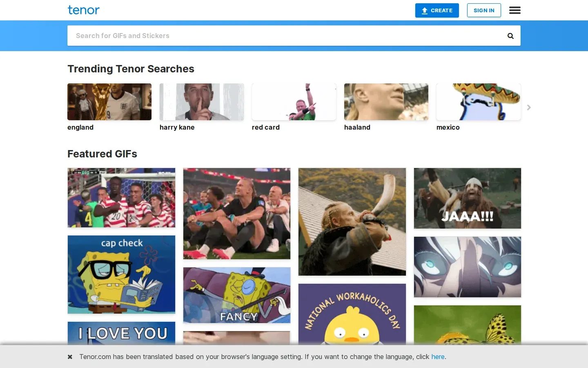
Task: Open the SpongeBob cap check GIF
Action: 121,274
